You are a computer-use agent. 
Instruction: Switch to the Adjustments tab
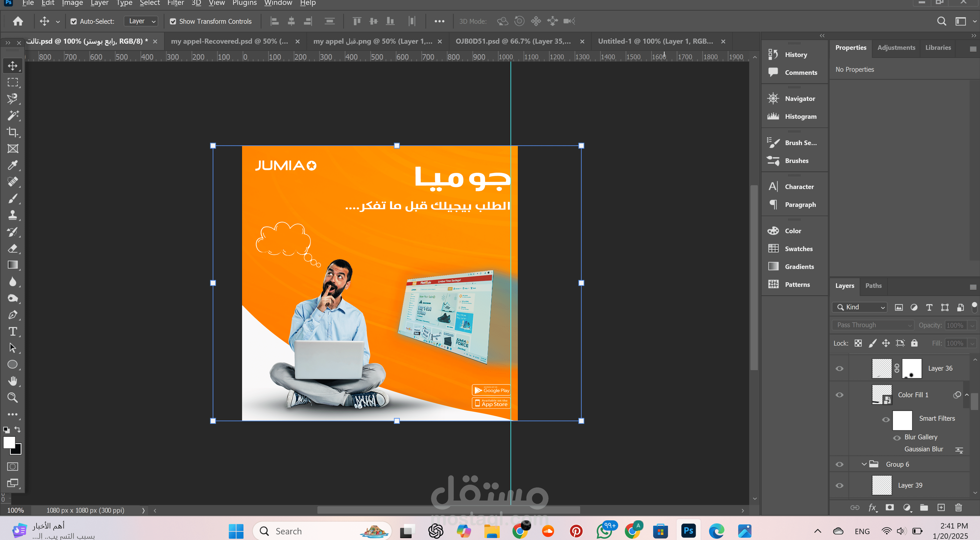click(896, 48)
